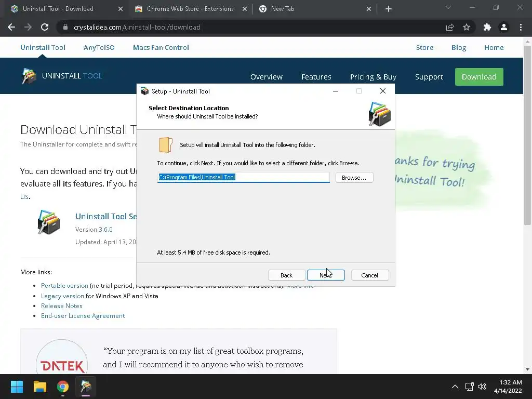Open the Features section
The width and height of the screenshot is (532, 399).
click(316, 77)
